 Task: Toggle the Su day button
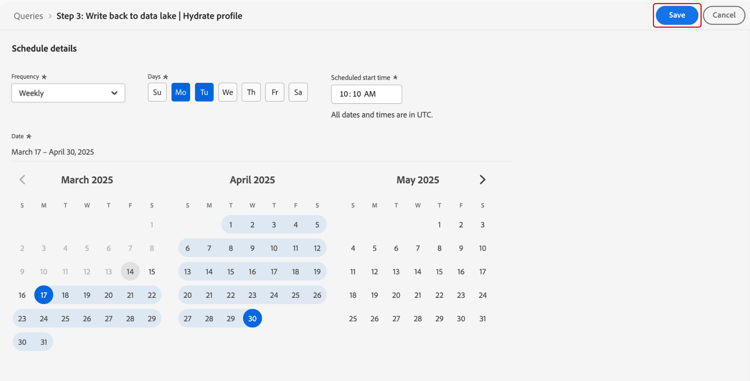tap(157, 92)
